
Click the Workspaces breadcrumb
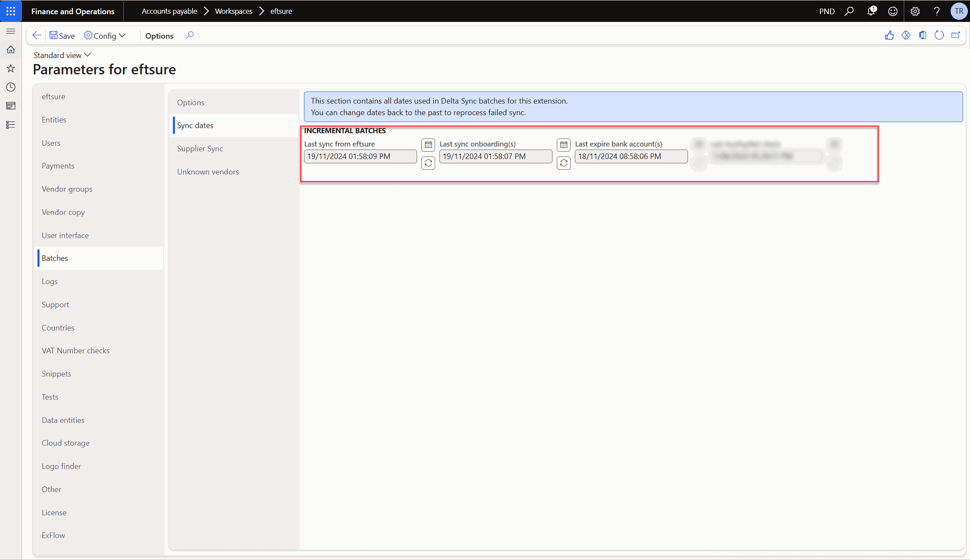(233, 11)
